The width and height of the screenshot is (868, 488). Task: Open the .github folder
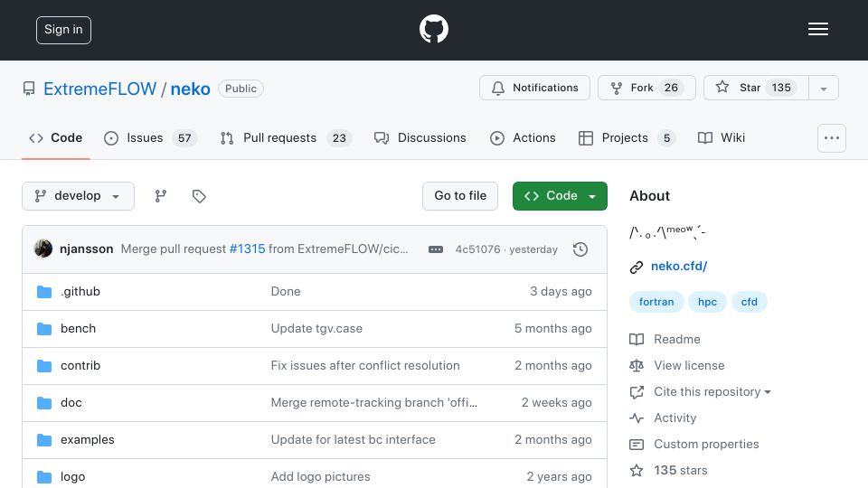point(80,292)
